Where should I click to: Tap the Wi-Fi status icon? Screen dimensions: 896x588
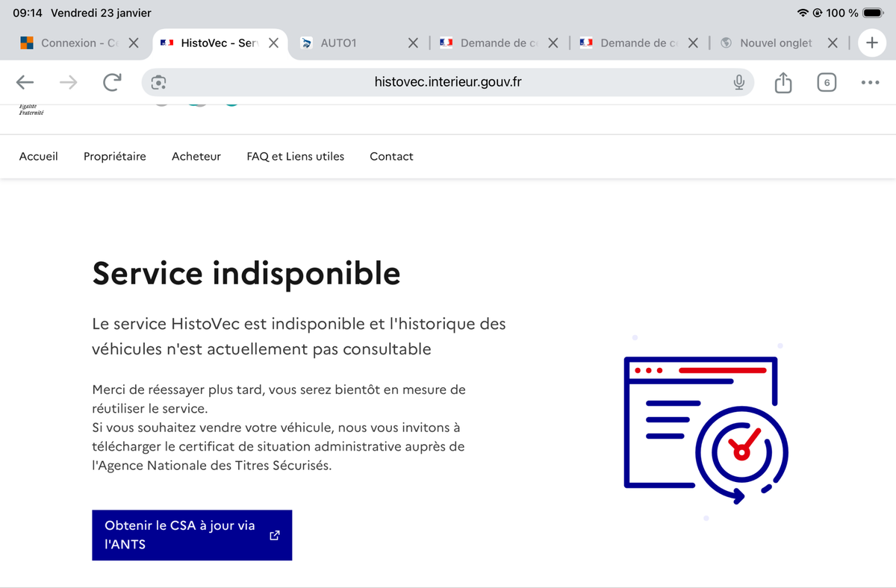click(x=803, y=13)
